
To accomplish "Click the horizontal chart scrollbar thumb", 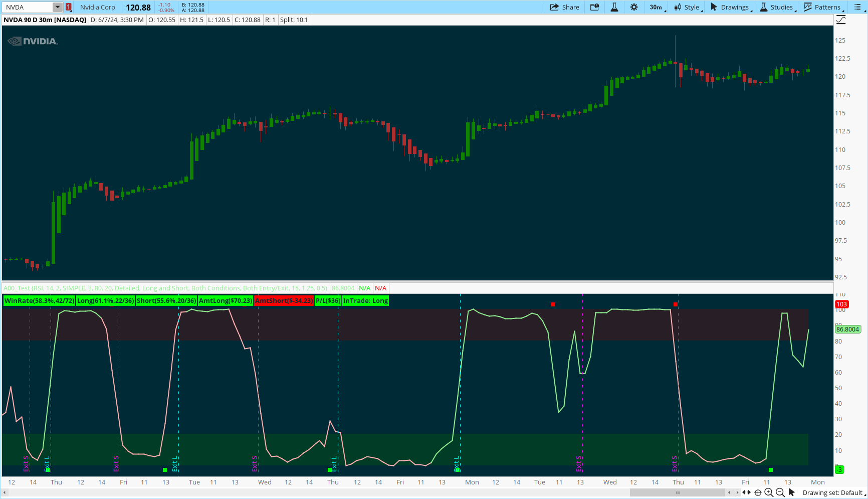I will point(678,492).
